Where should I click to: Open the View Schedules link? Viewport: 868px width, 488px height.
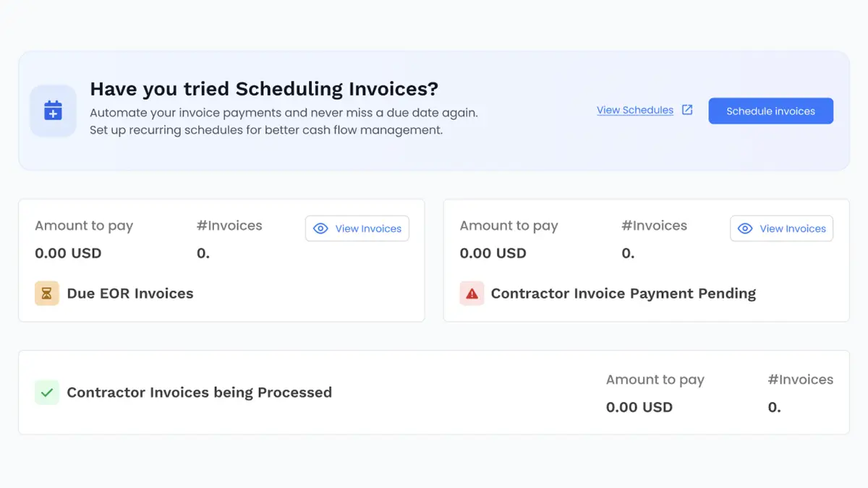coord(634,110)
